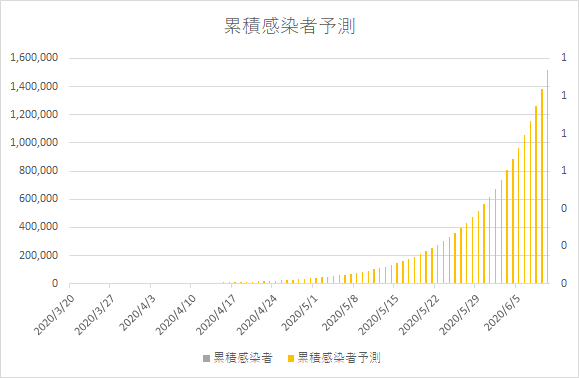Click the gray 累積感染者 legend swatch

point(206,358)
